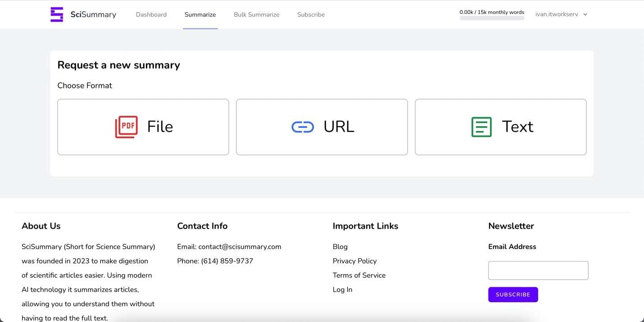644x322 pixels.
Task: Click the blue URL chain-link icon
Action: pyautogui.click(x=303, y=127)
